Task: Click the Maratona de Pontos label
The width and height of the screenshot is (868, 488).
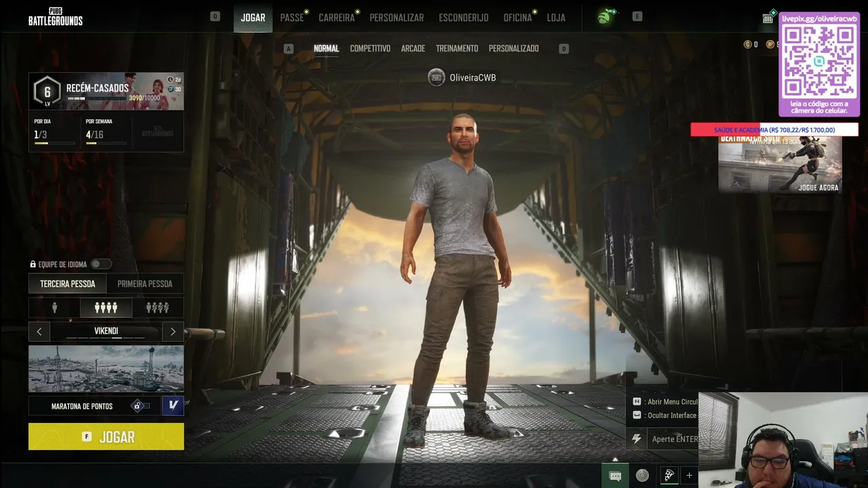Action: 82,407
